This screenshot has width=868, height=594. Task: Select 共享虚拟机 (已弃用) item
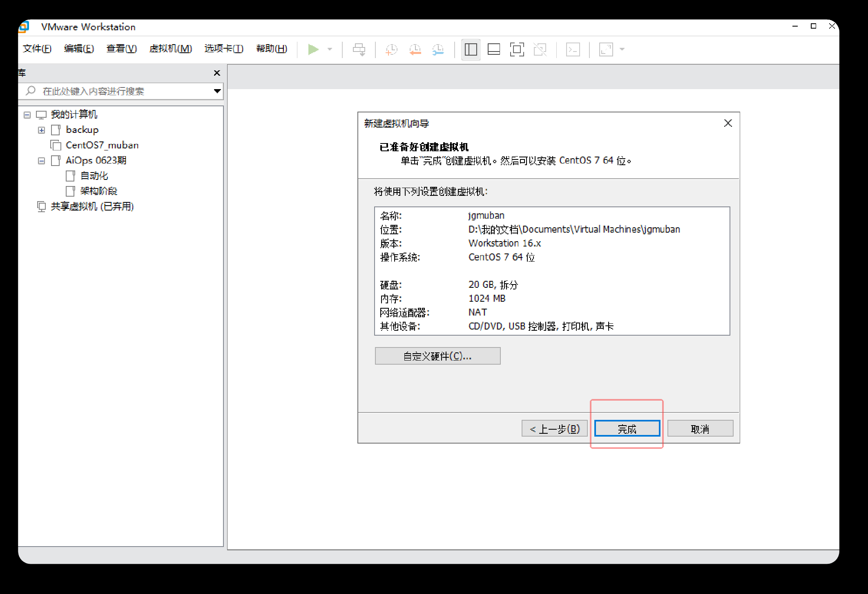[x=92, y=206]
